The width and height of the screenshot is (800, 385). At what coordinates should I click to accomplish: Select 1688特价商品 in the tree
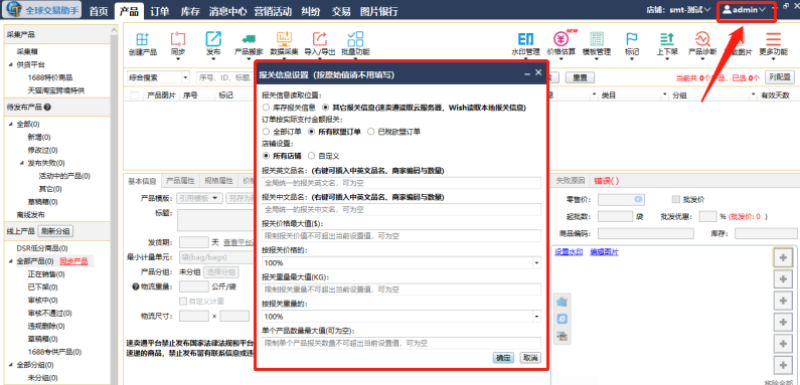pos(50,78)
